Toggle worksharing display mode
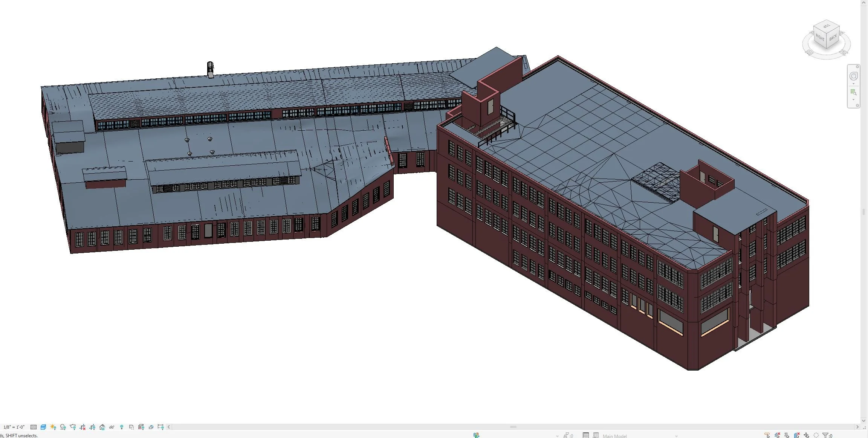The height and width of the screenshot is (438, 868). coord(141,427)
